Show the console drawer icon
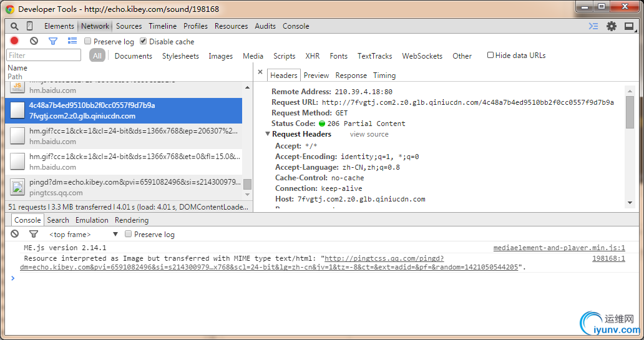Image resolution: width=644 pixels, height=340 pixels. 593,26
